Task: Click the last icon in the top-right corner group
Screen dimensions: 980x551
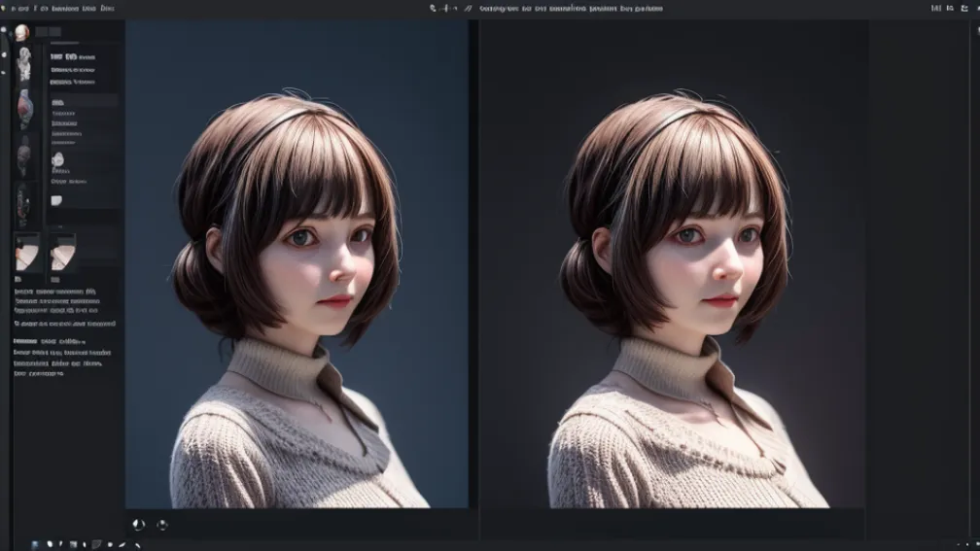Action: point(964,8)
